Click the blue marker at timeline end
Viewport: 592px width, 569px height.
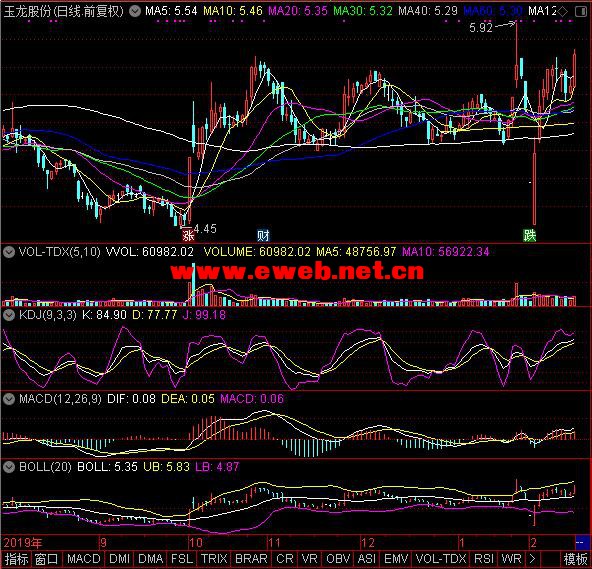[x=580, y=543]
